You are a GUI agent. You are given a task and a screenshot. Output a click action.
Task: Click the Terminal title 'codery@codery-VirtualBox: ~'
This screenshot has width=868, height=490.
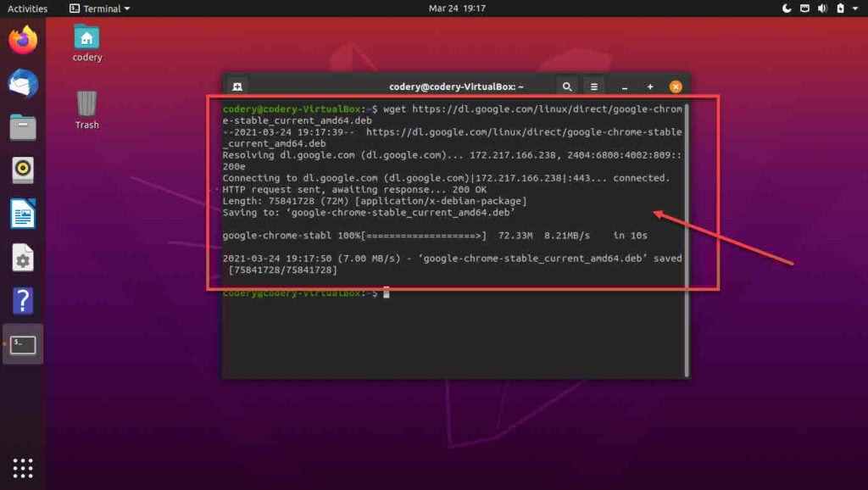coord(456,87)
